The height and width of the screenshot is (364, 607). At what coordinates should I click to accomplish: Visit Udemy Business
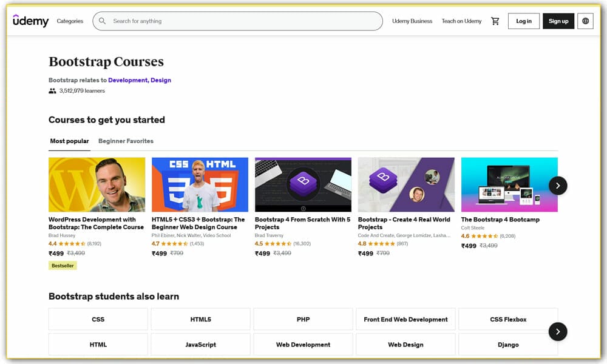[412, 21]
